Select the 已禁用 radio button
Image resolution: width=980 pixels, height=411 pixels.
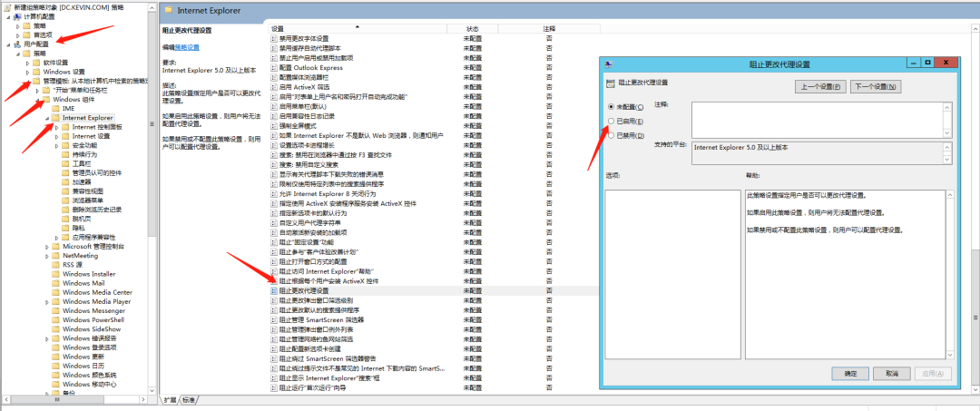pyautogui.click(x=612, y=135)
